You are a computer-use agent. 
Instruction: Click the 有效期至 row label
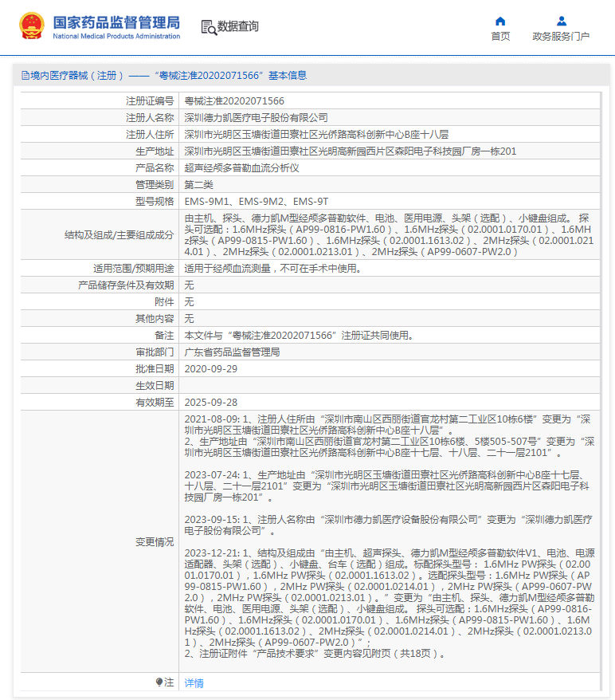(155, 403)
